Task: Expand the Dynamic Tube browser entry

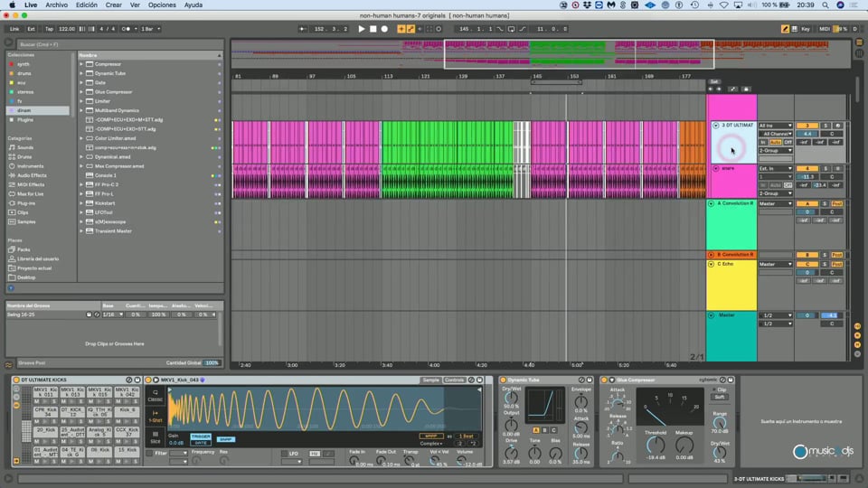Action: click(81, 73)
